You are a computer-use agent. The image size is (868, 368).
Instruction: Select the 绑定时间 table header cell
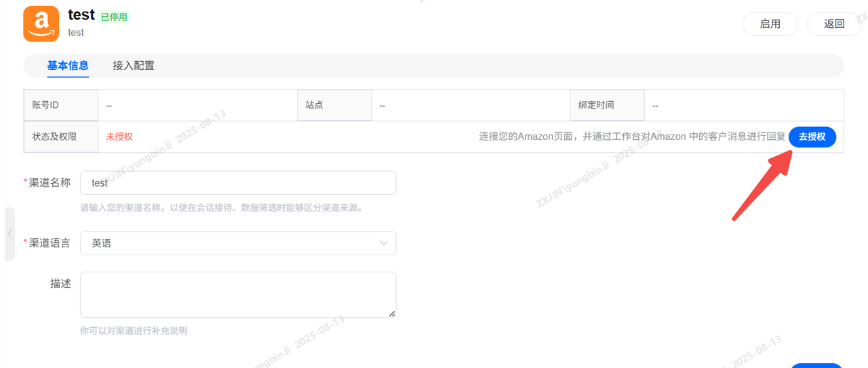(607, 105)
